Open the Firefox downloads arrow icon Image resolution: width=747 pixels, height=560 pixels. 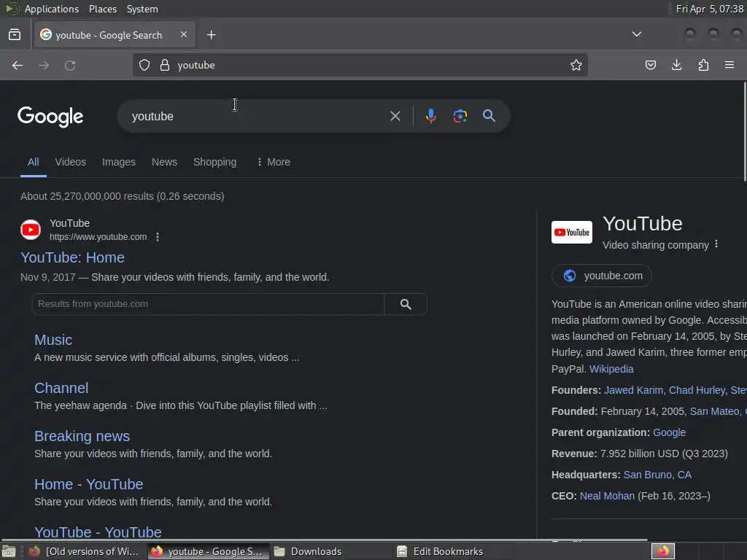click(676, 65)
